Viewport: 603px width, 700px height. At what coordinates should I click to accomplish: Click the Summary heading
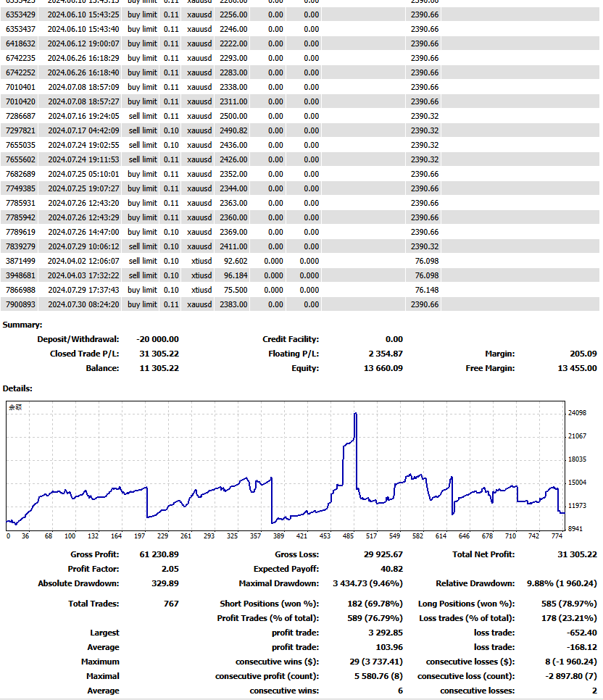coord(22,325)
